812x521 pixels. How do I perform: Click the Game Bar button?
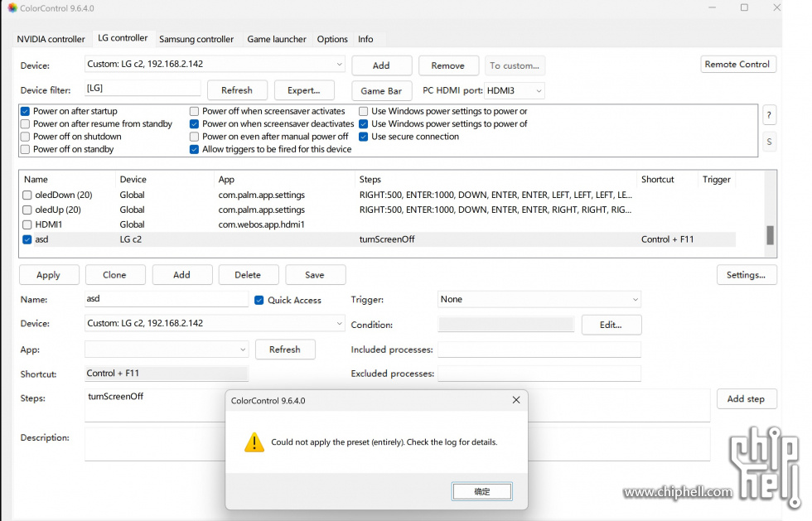382,90
